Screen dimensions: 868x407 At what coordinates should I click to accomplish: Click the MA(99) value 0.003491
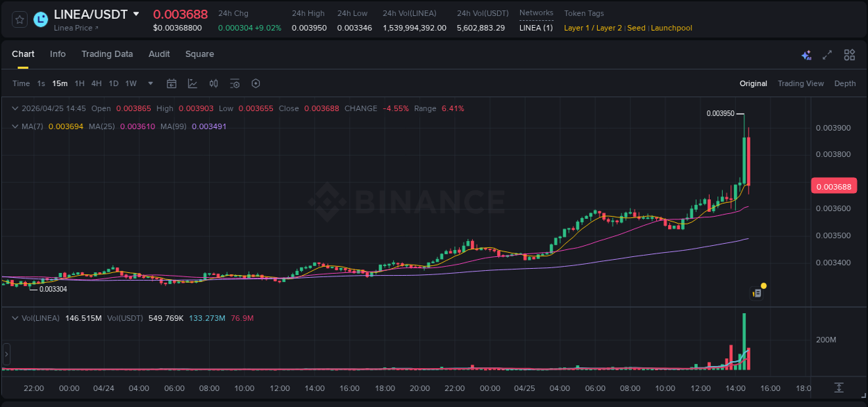[209, 126]
